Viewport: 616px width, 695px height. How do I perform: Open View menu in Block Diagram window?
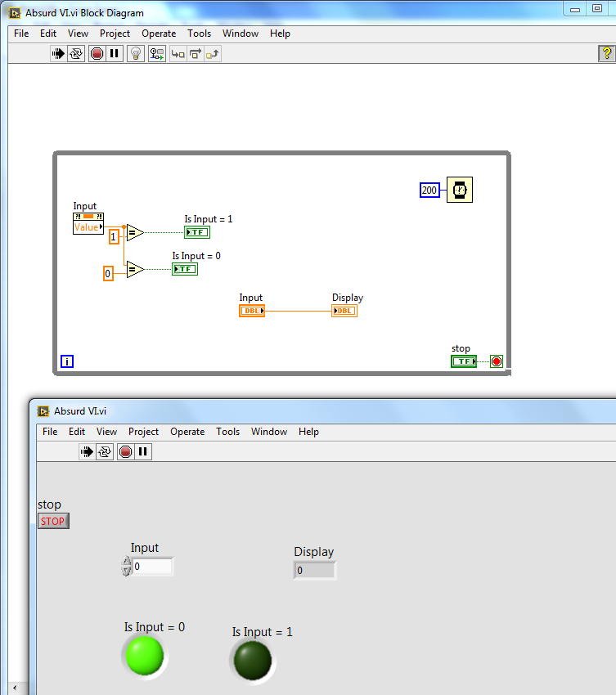(x=78, y=34)
